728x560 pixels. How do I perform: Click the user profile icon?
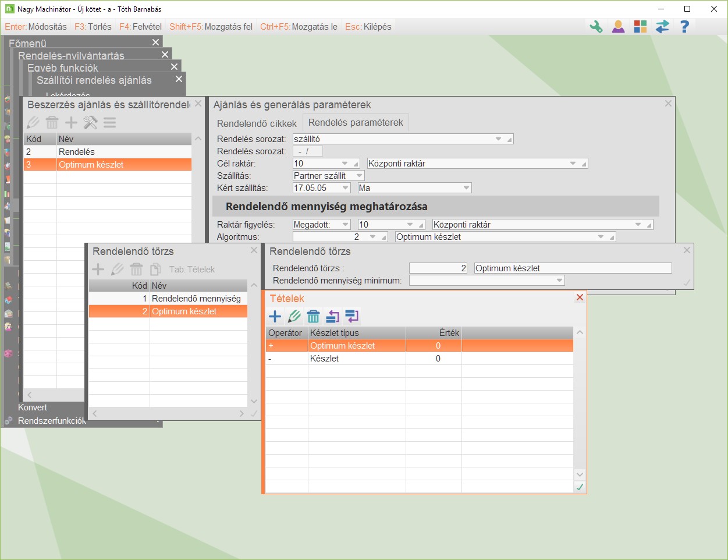coord(618,27)
